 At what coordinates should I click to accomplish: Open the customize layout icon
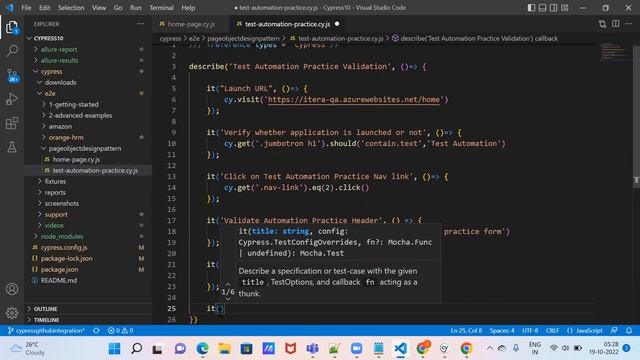564,7
